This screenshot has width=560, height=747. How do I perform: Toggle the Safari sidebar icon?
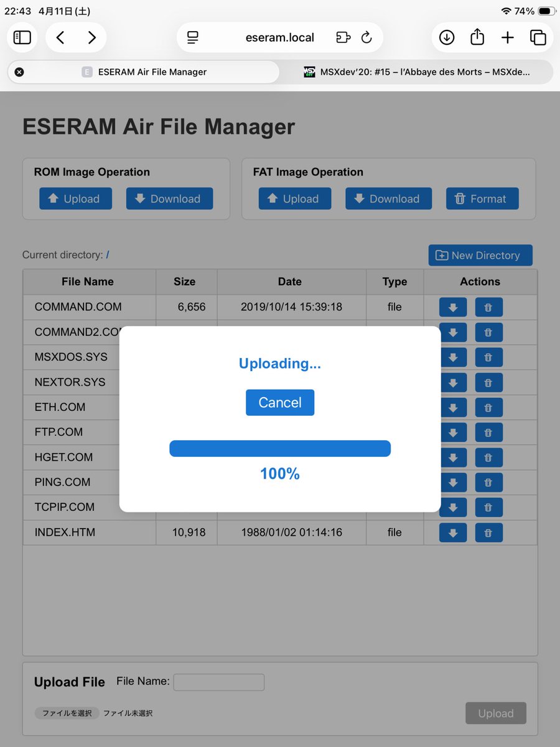[22, 37]
